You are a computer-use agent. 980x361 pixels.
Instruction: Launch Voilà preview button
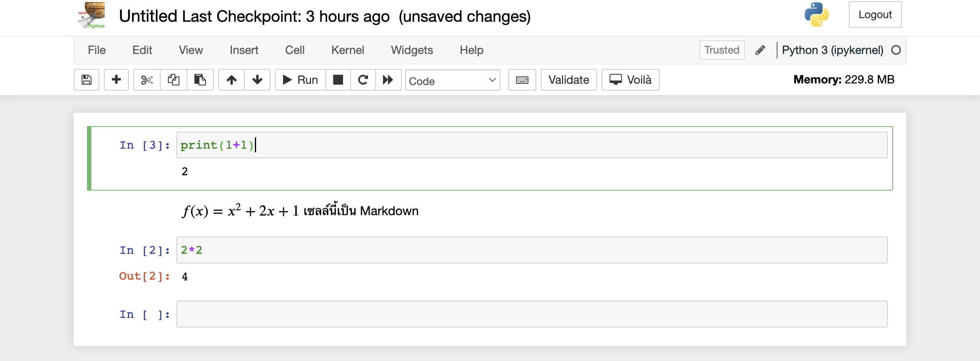point(630,80)
